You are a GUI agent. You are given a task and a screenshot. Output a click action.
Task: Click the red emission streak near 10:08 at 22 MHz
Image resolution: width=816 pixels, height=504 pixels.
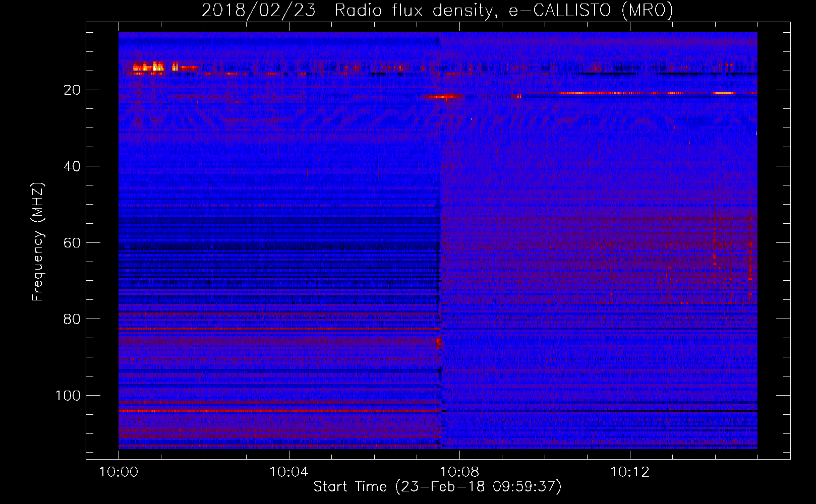pos(442,97)
